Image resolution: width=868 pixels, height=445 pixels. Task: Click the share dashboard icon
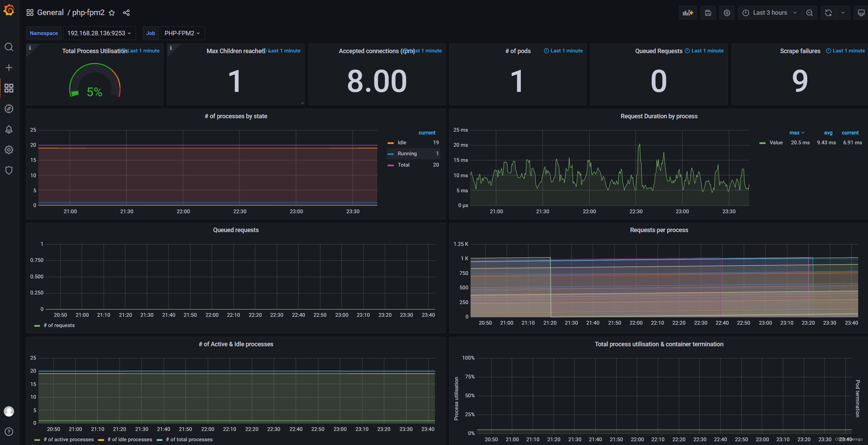[126, 13]
